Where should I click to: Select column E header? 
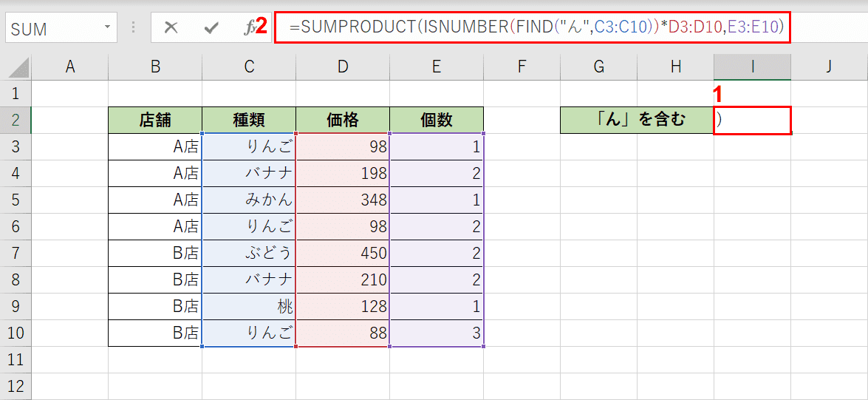tap(437, 67)
